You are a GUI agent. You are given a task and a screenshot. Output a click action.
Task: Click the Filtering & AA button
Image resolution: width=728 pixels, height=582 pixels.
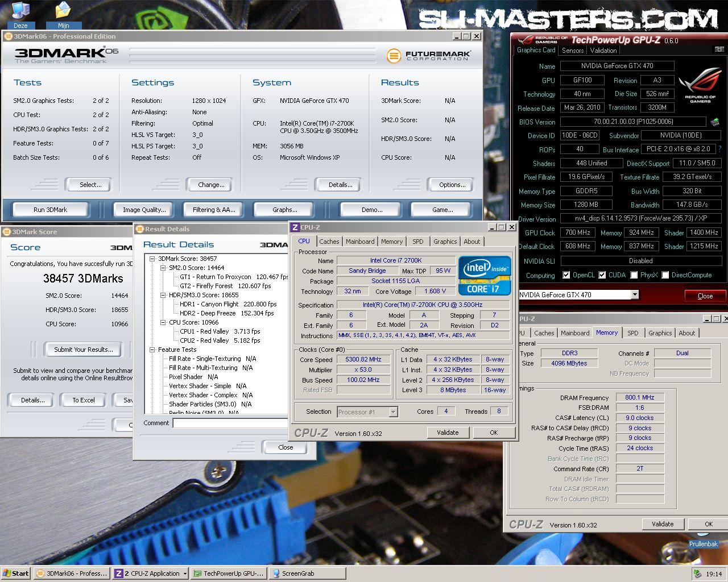214,210
